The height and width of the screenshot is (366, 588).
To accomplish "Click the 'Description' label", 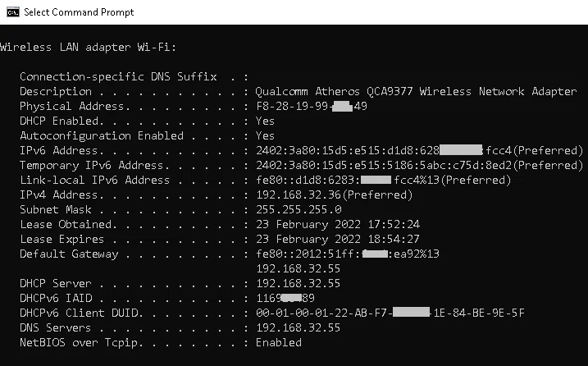I will tap(56, 91).
